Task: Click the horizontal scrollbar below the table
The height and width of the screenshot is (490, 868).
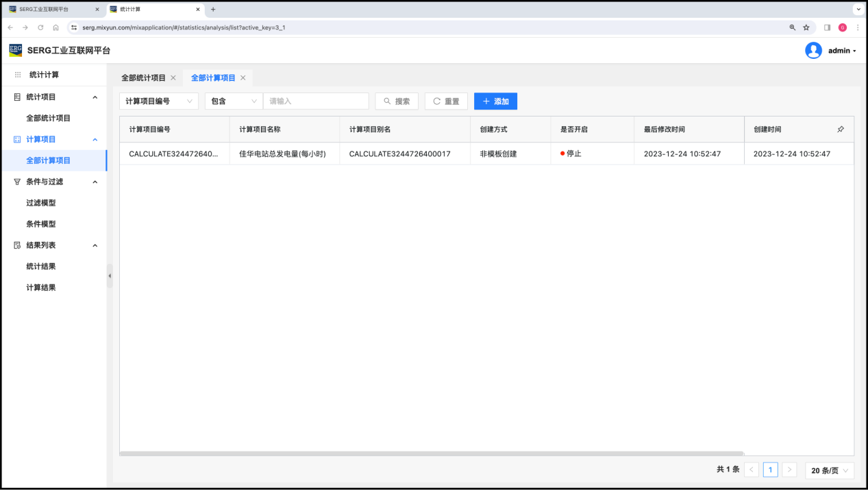Action: [x=432, y=453]
